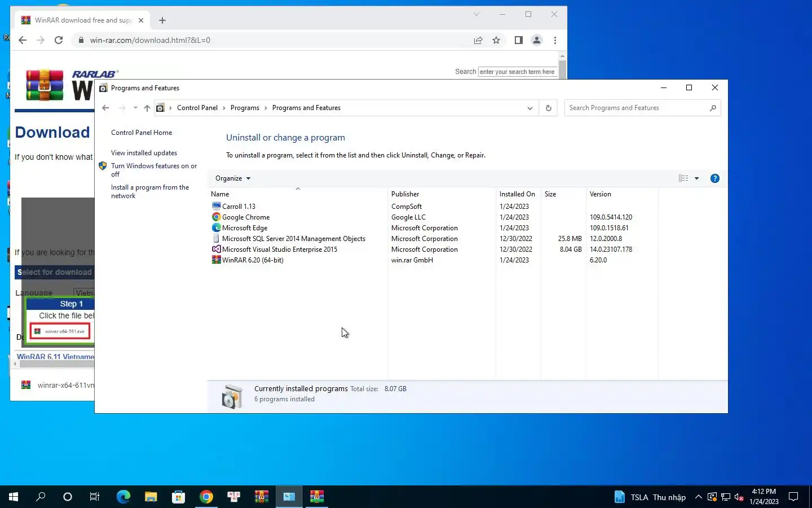Click the back arrow in Programs and Features
This screenshot has width=812, height=508.
(105, 108)
